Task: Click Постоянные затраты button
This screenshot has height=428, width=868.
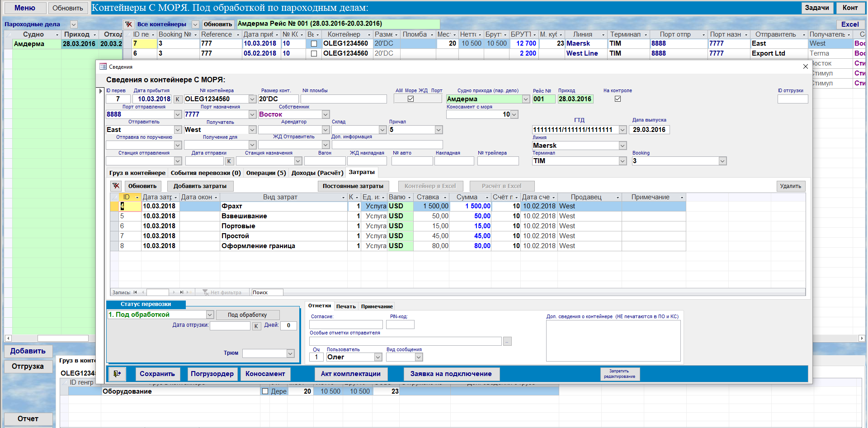Action: [x=353, y=186]
